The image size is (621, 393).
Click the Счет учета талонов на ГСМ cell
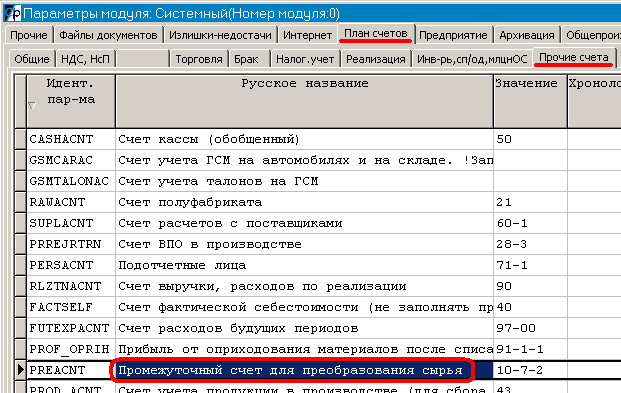(x=304, y=181)
